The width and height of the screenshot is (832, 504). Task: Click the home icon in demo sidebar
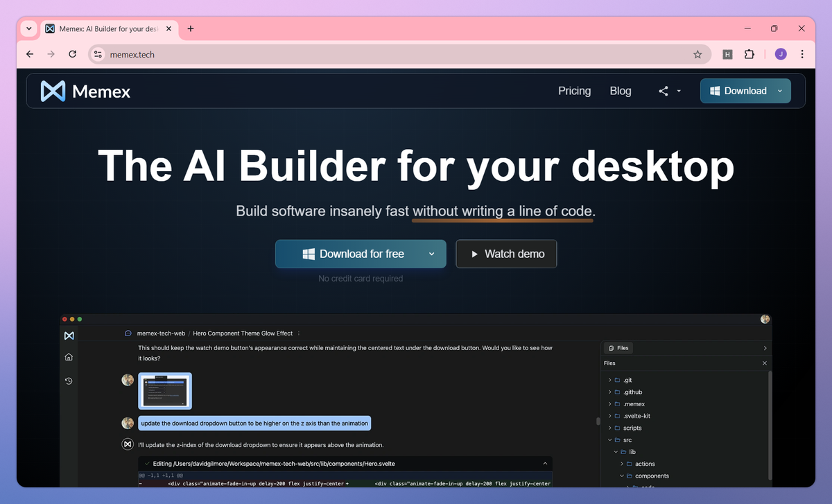pyautogui.click(x=69, y=357)
